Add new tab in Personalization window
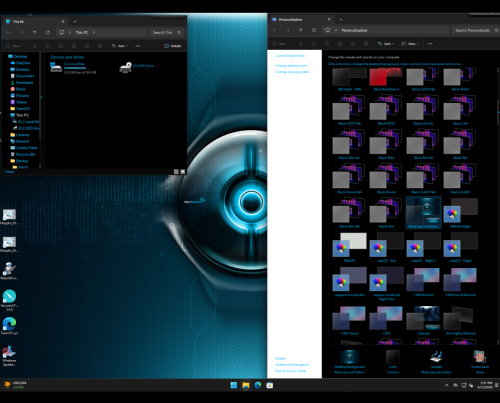Image resolution: width=500 pixels, height=403 pixels. tap(341, 19)
